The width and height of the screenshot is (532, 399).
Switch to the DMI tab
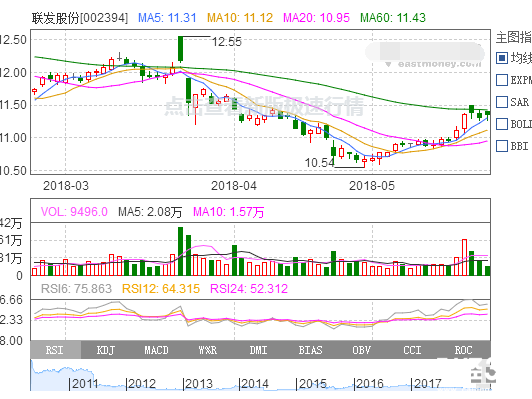259,350
